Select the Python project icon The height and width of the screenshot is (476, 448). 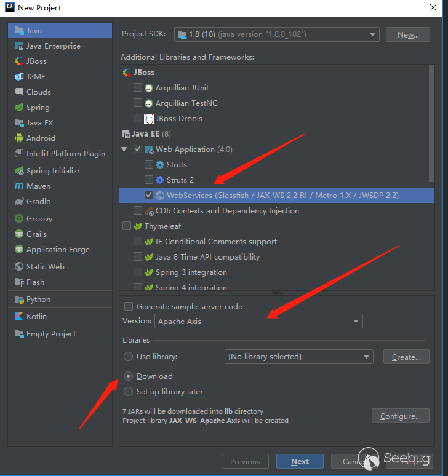19,299
